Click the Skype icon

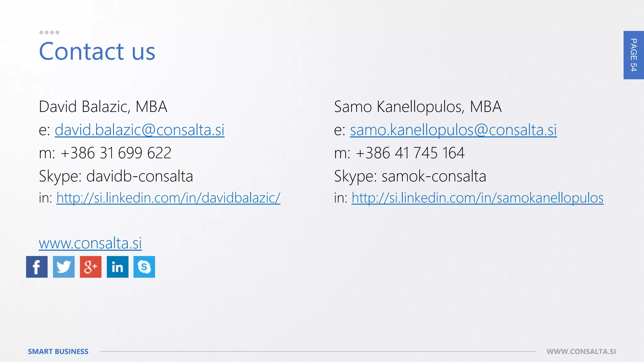point(144,267)
